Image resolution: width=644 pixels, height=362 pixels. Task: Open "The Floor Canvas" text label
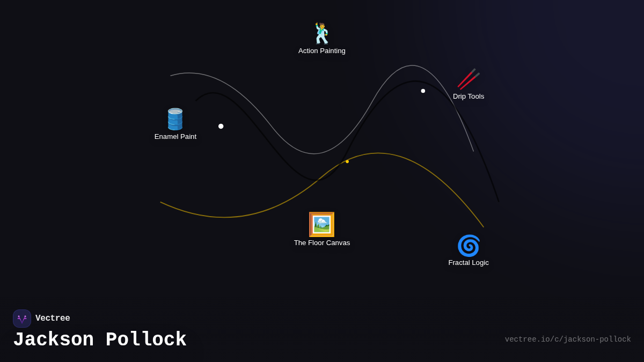pyautogui.click(x=321, y=243)
